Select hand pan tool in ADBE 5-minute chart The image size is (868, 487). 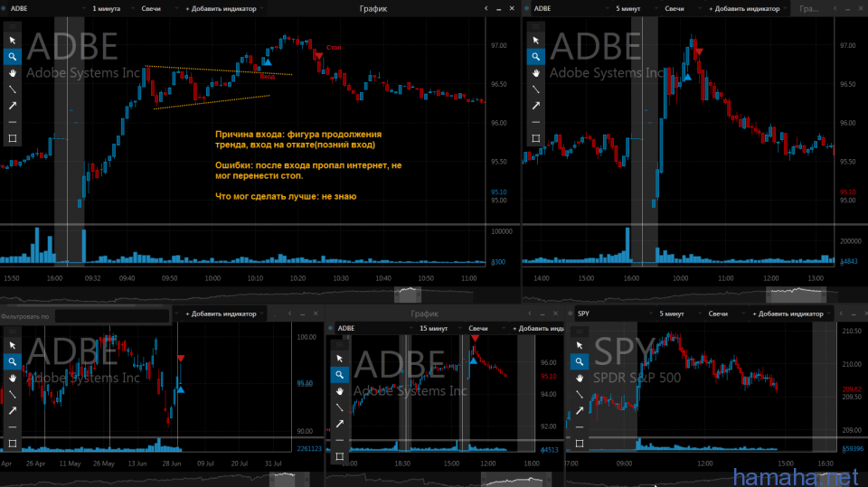pyautogui.click(x=535, y=73)
